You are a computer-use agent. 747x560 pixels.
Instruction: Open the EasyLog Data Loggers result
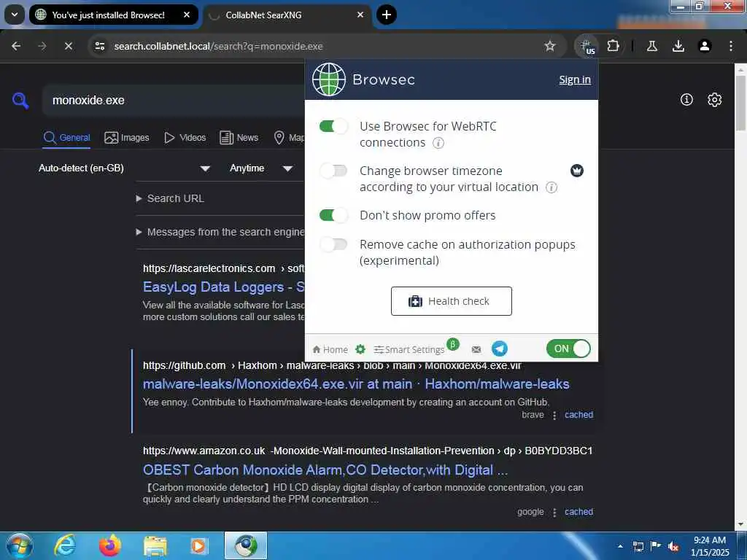(x=223, y=287)
